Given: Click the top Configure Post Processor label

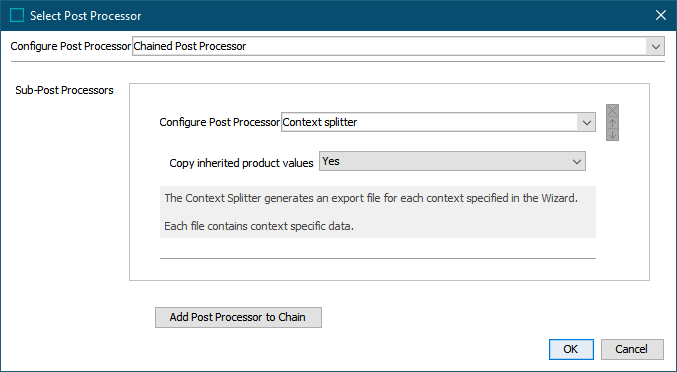Looking at the screenshot, I should point(70,46).
